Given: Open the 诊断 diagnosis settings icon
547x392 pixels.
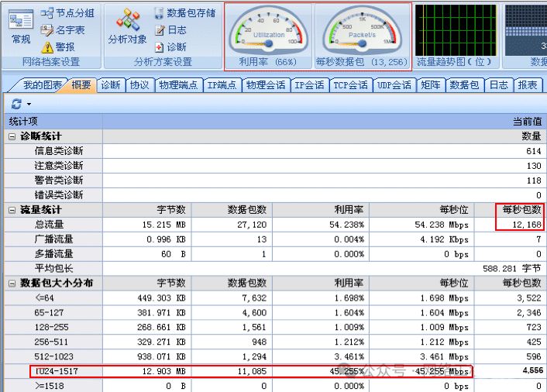Looking at the screenshot, I should pos(170,46).
